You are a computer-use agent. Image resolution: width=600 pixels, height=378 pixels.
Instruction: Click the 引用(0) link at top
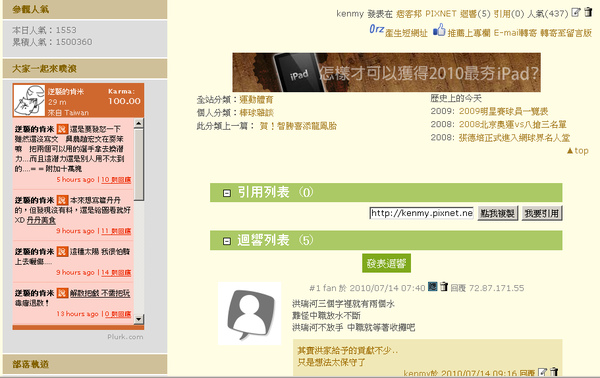[509, 14]
